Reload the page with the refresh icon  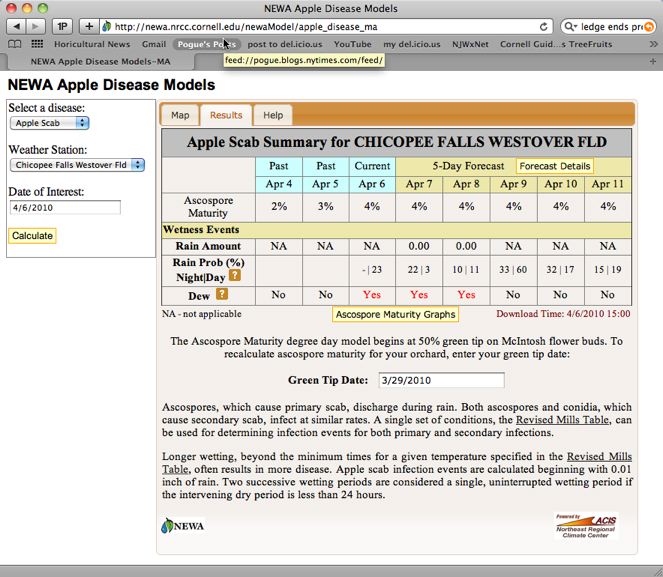(x=543, y=27)
